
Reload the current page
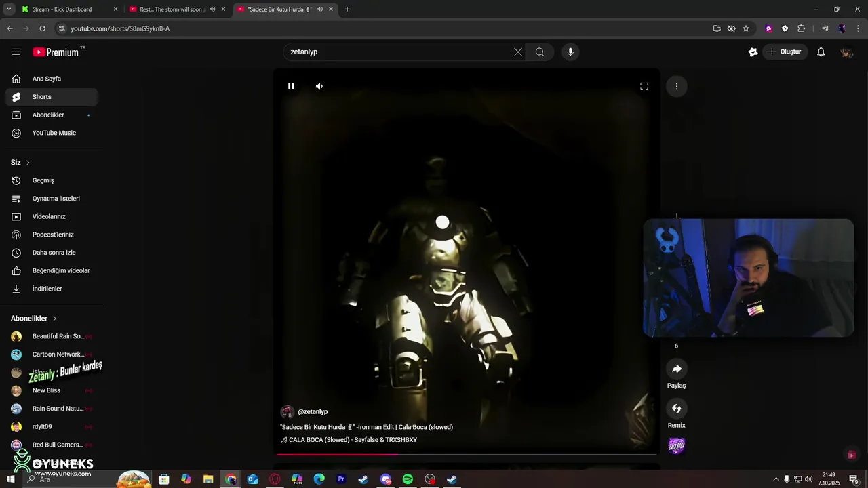point(42,28)
